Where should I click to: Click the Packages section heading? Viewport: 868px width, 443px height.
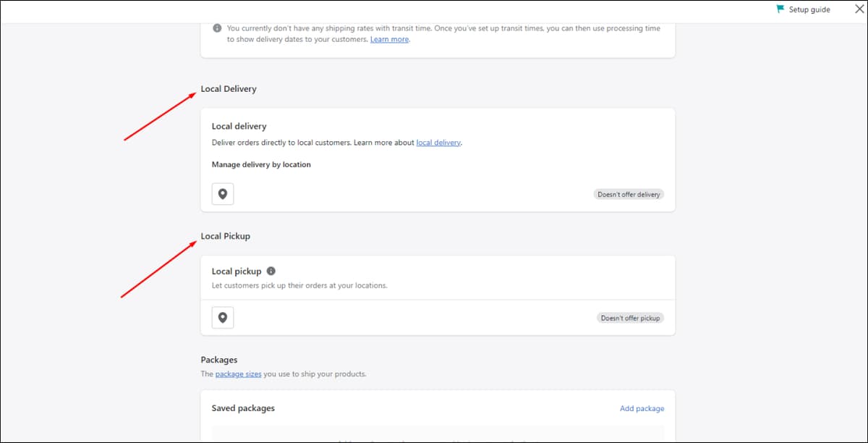coord(219,360)
